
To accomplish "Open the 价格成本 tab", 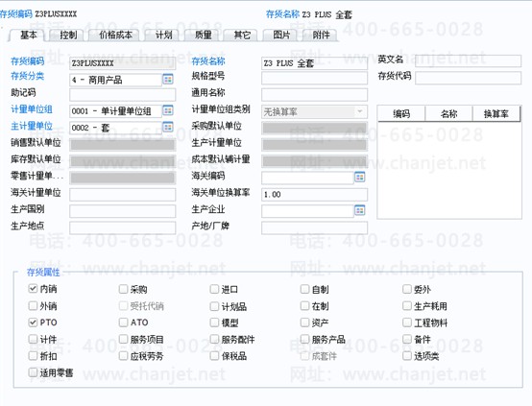I will [x=115, y=35].
